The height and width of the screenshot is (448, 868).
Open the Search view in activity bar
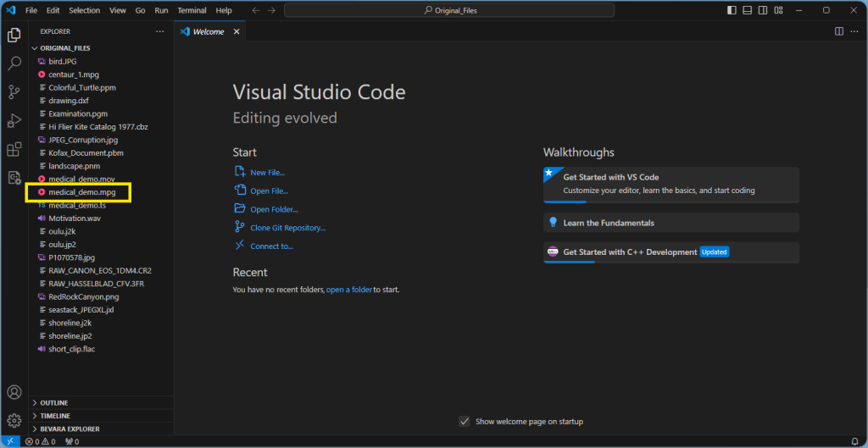14,63
